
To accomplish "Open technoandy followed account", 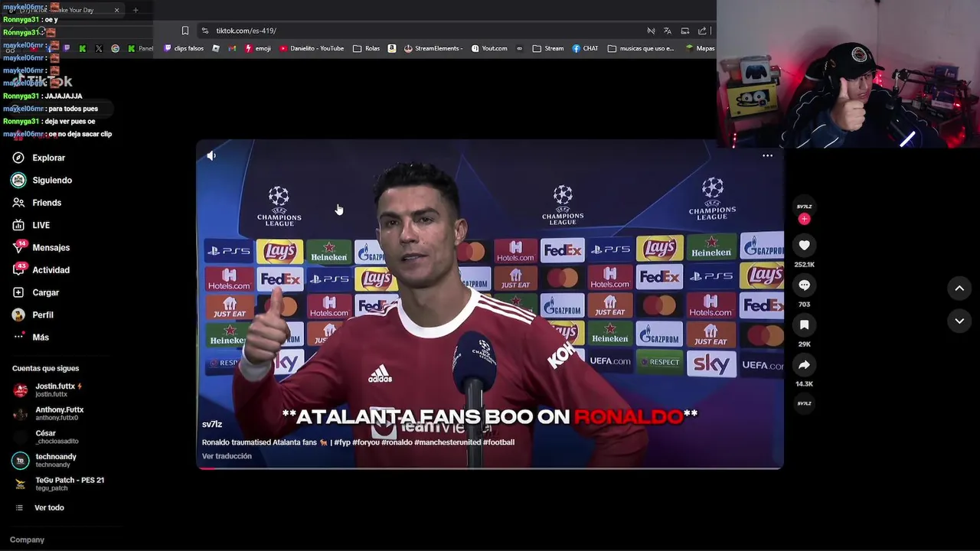I will (x=46, y=460).
